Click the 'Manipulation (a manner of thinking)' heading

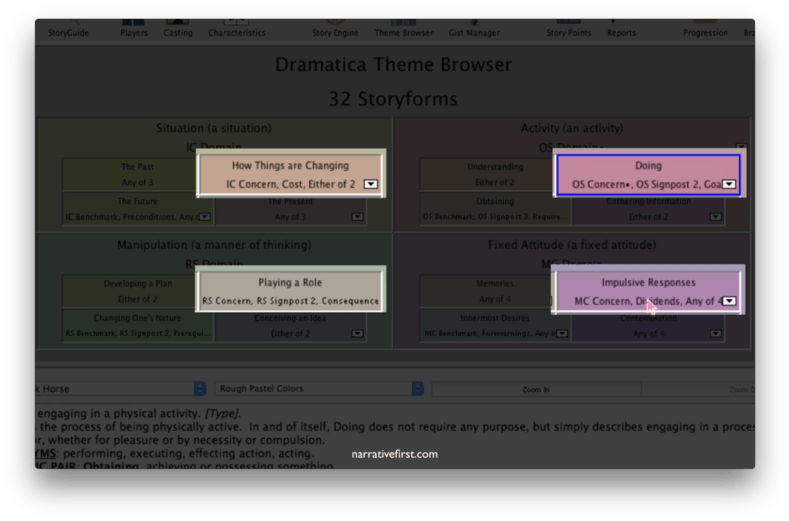click(214, 245)
